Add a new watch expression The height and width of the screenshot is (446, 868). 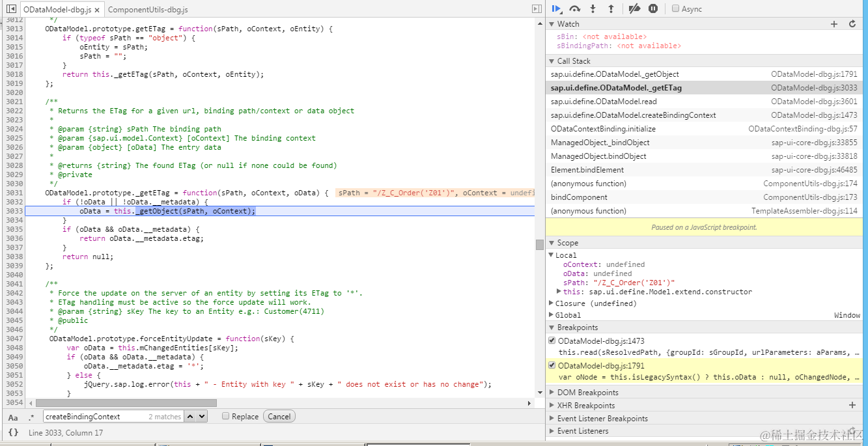834,24
